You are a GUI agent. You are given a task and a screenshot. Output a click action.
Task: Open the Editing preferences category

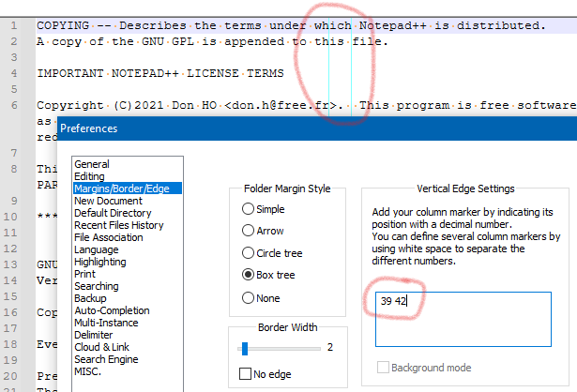89,176
